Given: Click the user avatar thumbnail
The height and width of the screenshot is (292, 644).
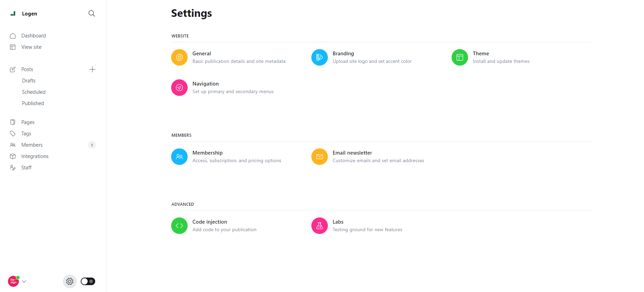Looking at the screenshot, I should pos(13,281).
